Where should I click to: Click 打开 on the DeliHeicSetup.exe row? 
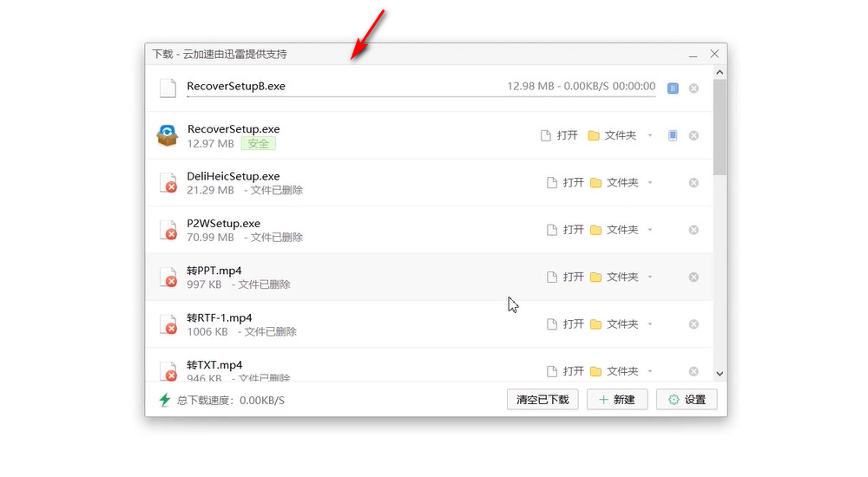(565, 183)
